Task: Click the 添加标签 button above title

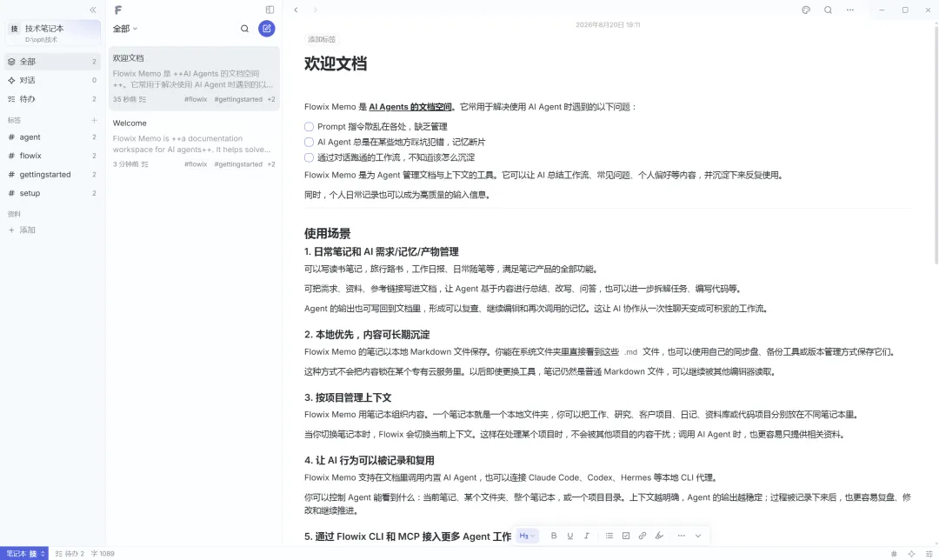Action: [x=322, y=39]
